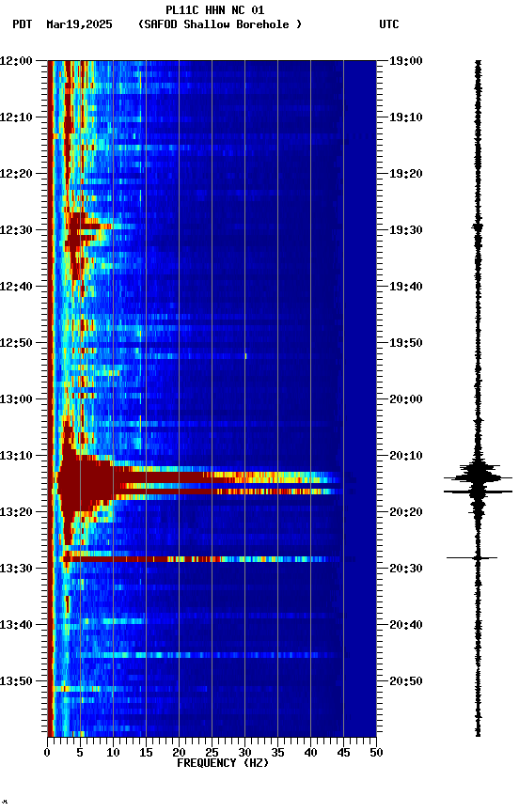This screenshot has width=519, height=812.
Task: Click the 20:20 UTC time label
Action: 406,513
